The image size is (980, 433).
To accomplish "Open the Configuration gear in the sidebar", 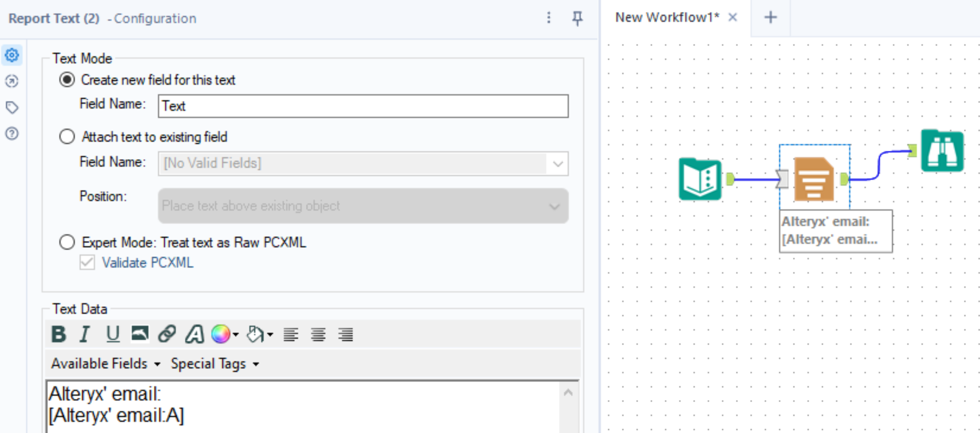I will click(x=12, y=55).
